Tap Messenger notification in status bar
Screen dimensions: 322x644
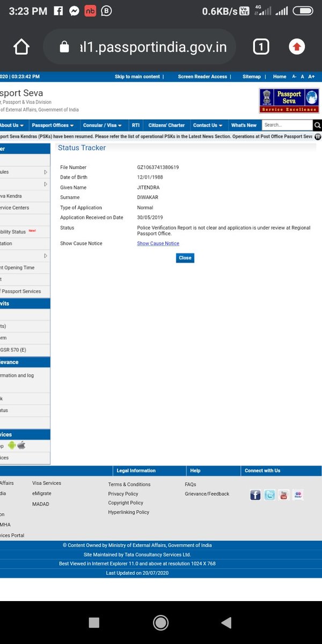tap(75, 11)
